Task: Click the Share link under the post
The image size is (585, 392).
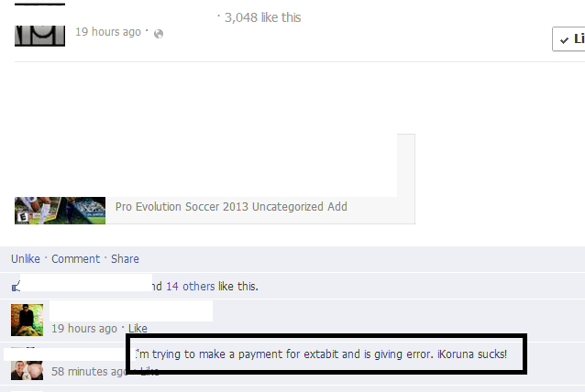Action: [x=125, y=258]
